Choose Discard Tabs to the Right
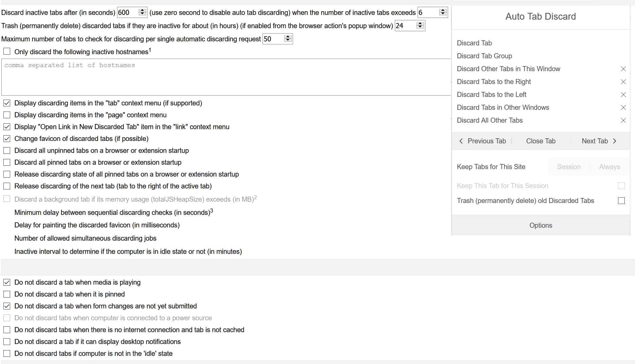Image resolution: width=635 pixels, height=364 pixels. click(494, 82)
